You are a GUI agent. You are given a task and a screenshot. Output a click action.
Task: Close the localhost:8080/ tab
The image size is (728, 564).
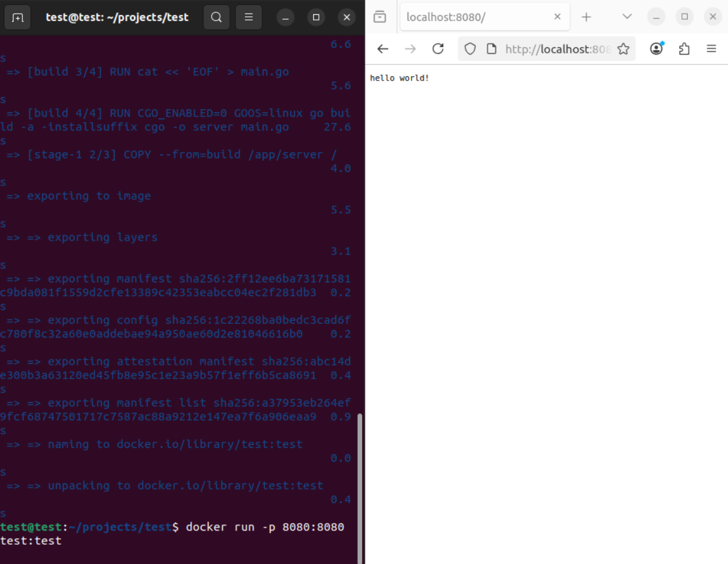pos(557,17)
